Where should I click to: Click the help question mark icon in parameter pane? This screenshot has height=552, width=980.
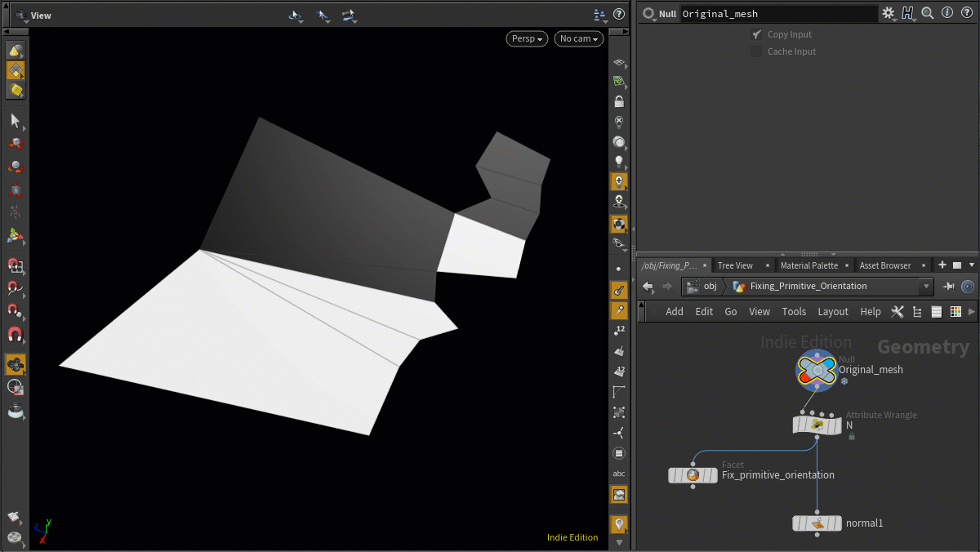967,11
